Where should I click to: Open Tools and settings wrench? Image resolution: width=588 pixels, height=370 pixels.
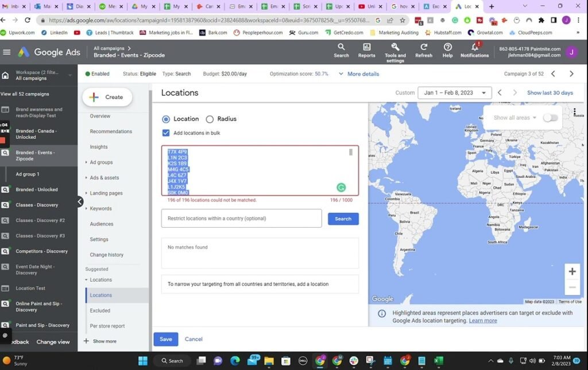tap(395, 53)
